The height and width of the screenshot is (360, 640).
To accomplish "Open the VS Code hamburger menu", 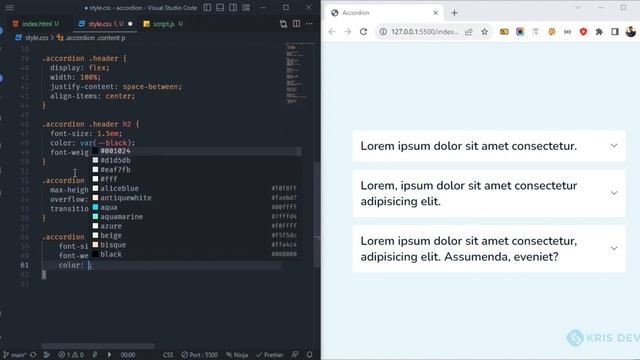I will (9, 8).
